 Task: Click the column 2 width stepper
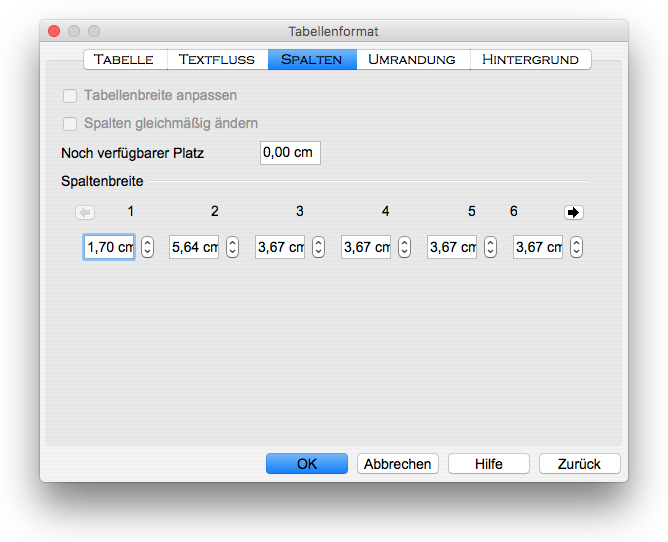click(x=232, y=247)
